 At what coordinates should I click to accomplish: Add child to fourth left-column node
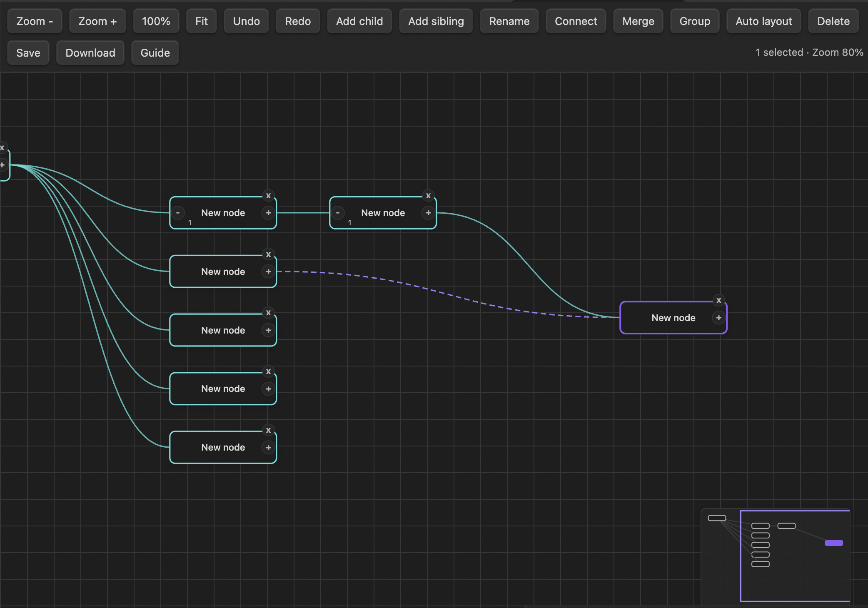pos(268,389)
